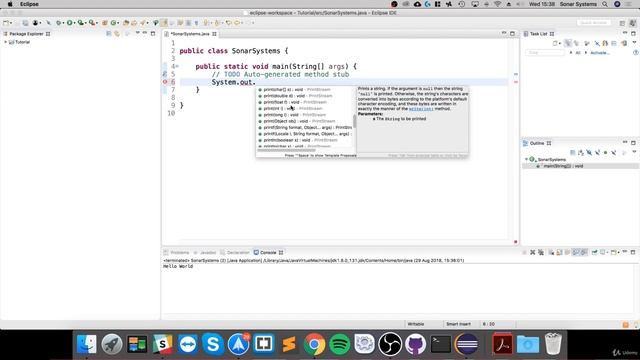Select the SonarSystems.java editor tab
The image size is (640, 360).
[190, 34]
